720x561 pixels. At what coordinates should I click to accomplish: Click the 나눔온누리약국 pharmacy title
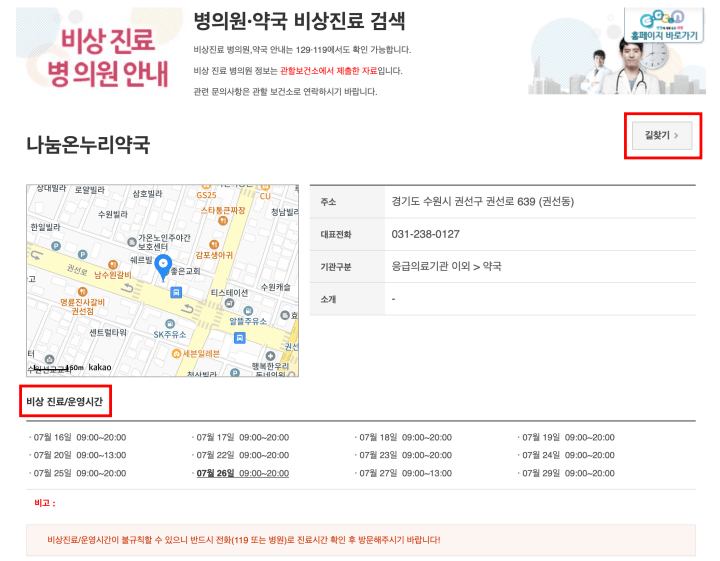pyautogui.click(x=88, y=144)
